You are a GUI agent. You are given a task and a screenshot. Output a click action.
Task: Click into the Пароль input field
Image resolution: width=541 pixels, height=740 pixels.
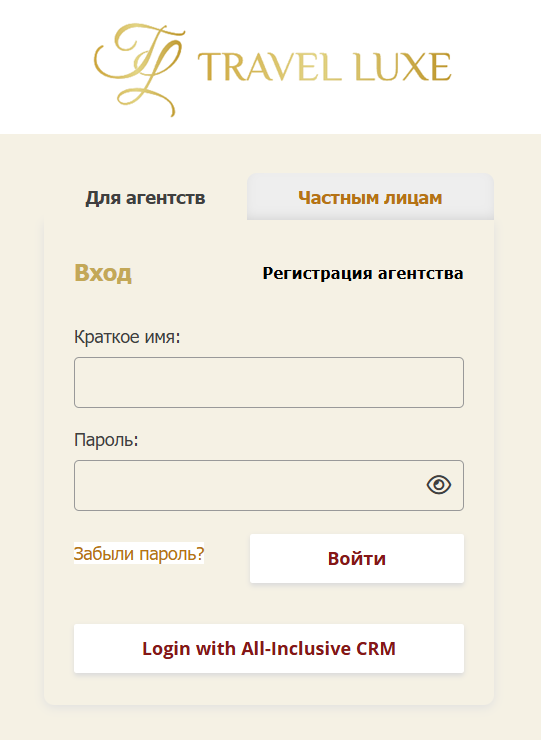pos(269,485)
